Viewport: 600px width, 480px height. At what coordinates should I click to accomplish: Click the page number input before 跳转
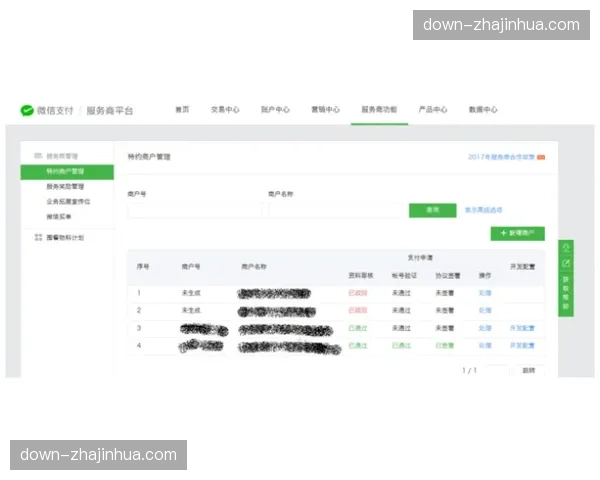pyautogui.click(x=496, y=370)
